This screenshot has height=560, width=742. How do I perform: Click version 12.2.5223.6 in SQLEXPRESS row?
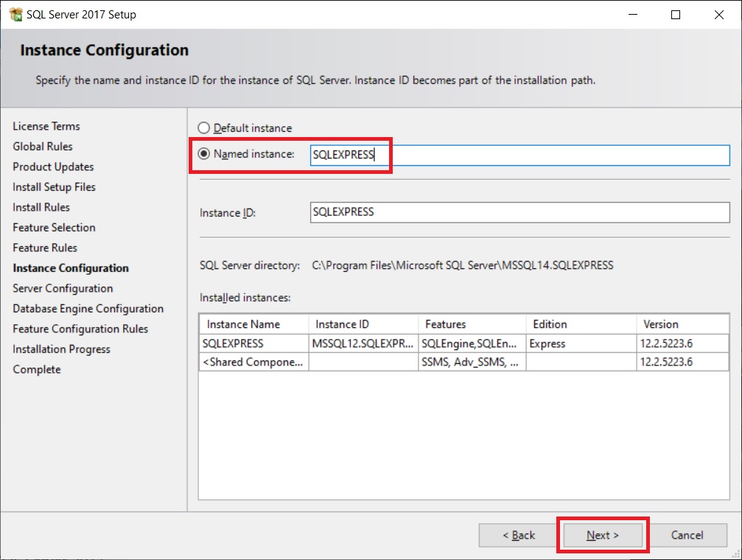[x=682, y=343]
